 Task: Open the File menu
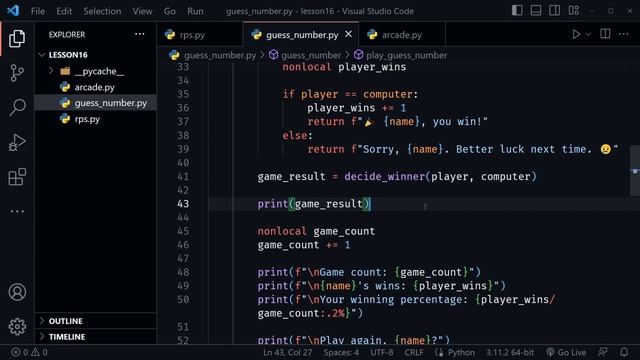(38, 11)
